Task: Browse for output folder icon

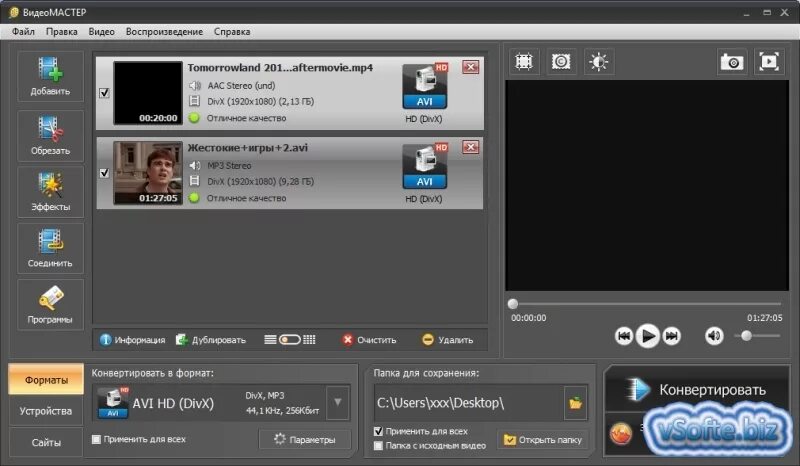Action: [x=576, y=403]
